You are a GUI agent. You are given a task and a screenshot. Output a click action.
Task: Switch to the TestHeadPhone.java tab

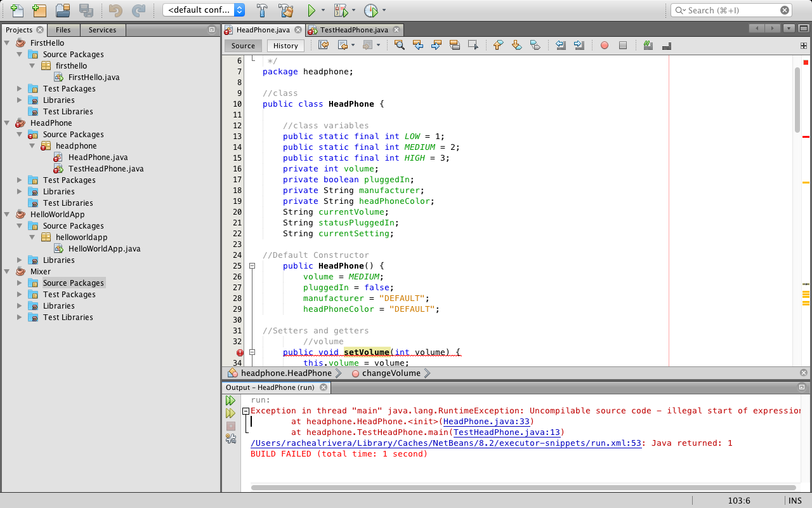click(x=354, y=30)
